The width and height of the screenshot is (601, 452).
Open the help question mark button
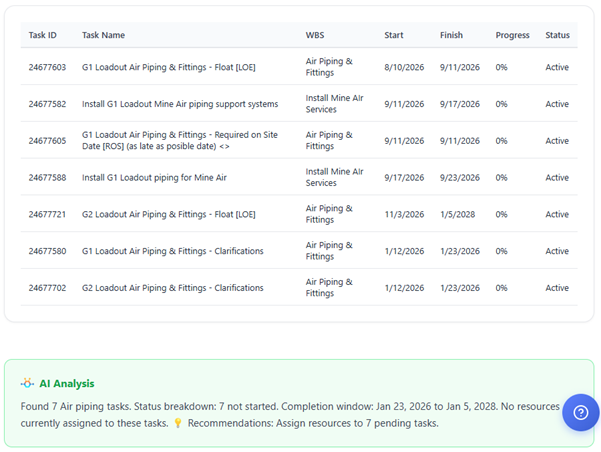pyautogui.click(x=580, y=412)
